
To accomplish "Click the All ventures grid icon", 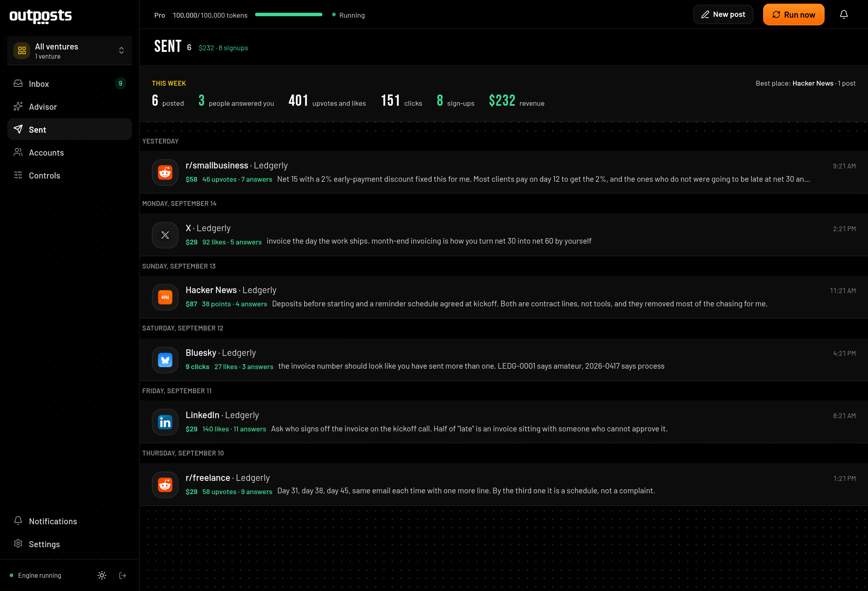I will click(22, 51).
